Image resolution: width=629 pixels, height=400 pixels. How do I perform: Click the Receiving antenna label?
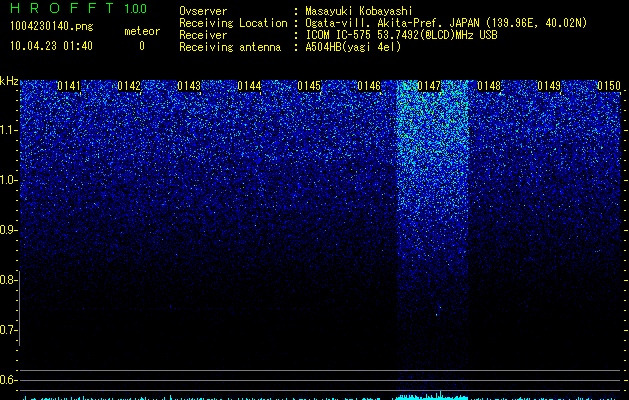pos(230,47)
